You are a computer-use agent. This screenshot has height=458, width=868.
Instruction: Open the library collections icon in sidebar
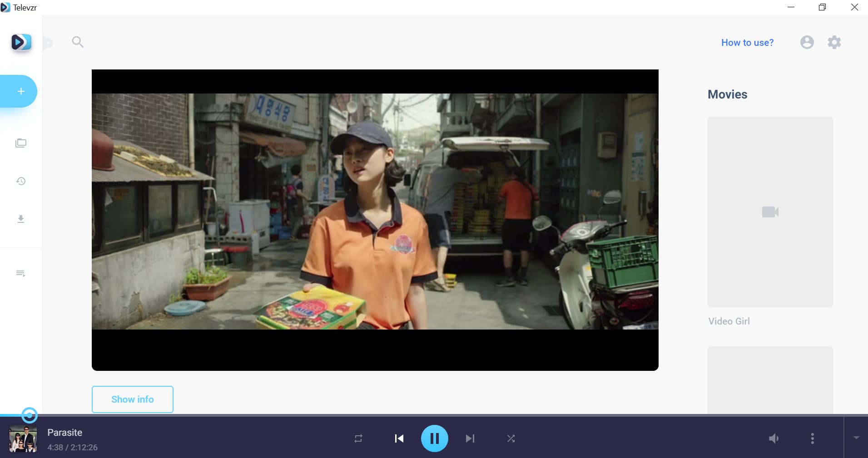[x=21, y=143]
